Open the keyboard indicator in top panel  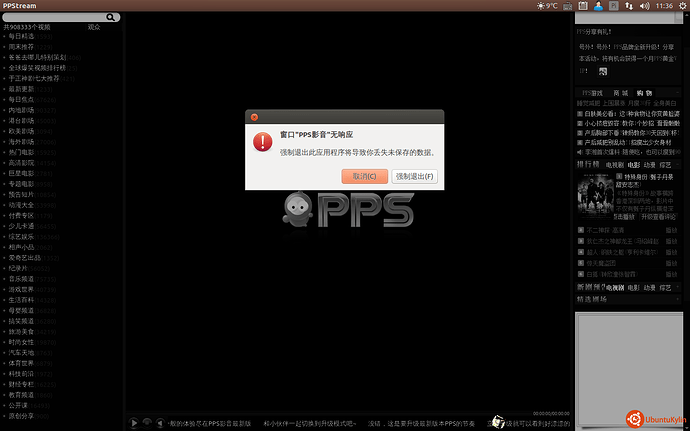(x=568, y=6)
